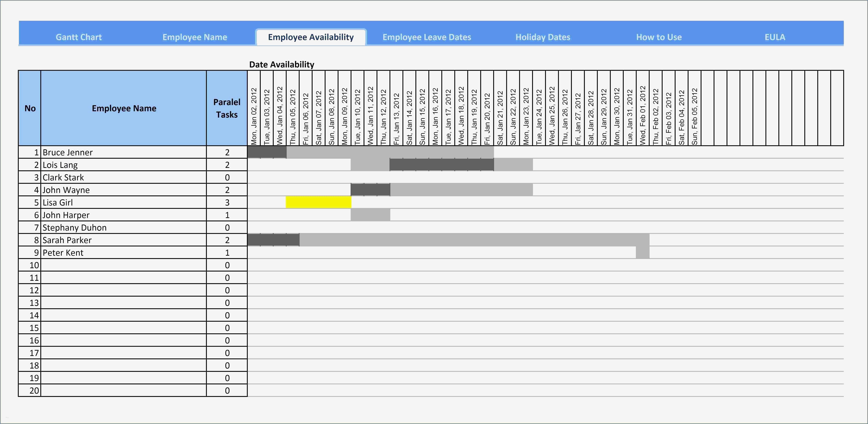Open the EULA tab
The height and width of the screenshot is (424, 868).
(775, 37)
